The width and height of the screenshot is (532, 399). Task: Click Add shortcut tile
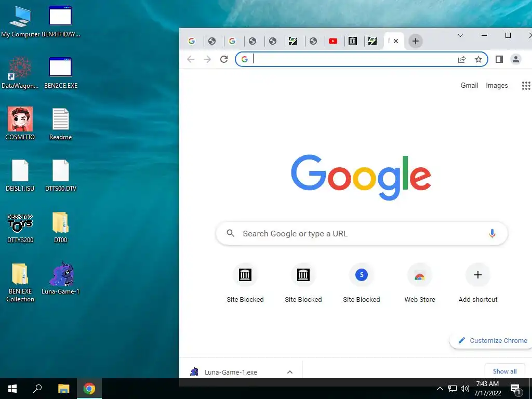click(x=478, y=283)
